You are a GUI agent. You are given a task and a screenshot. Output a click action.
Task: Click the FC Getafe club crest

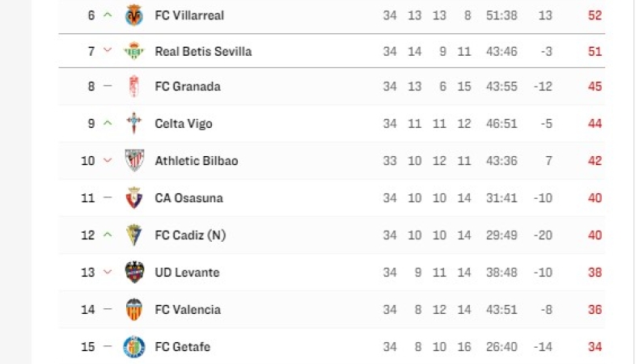coord(134,347)
